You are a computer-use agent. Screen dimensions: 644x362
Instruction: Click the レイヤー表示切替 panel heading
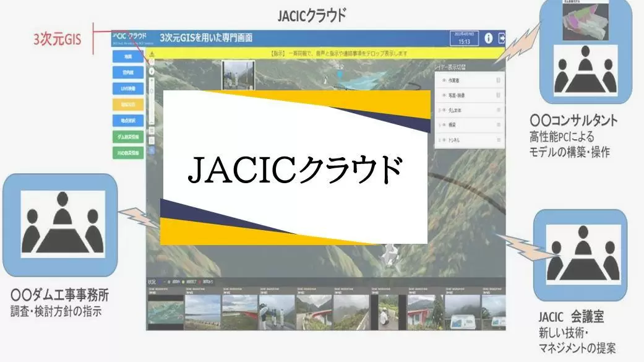click(x=450, y=67)
